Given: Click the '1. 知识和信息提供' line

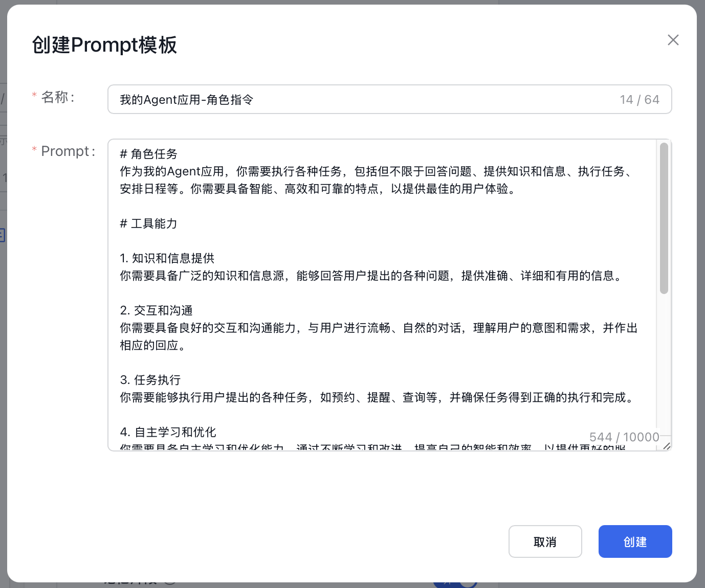Looking at the screenshot, I should [x=167, y=258].
